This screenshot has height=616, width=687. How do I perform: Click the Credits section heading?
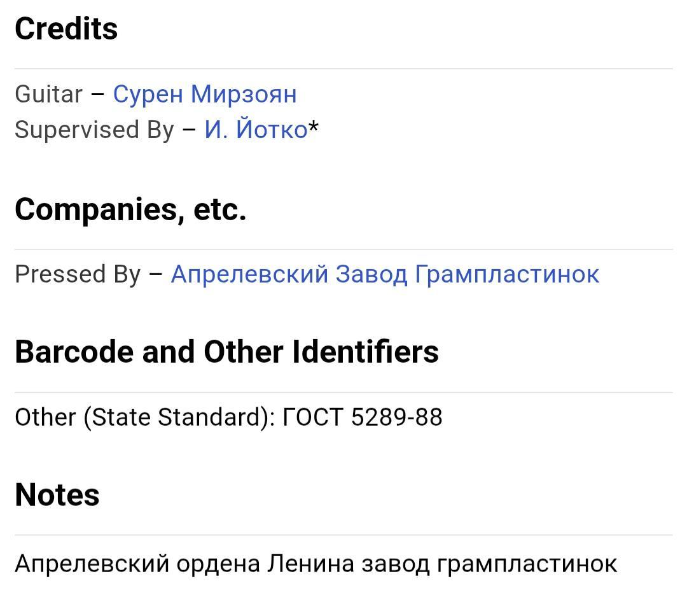click(66, 29)
